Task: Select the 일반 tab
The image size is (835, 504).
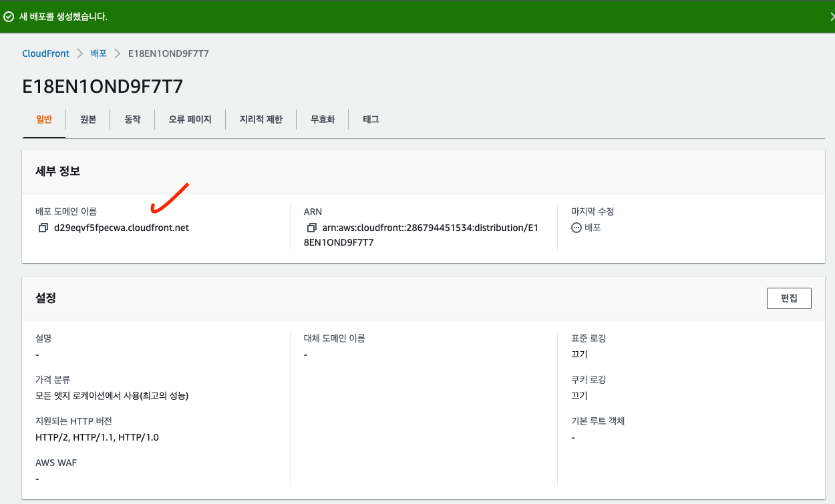Action: click(x=44, y=119)
